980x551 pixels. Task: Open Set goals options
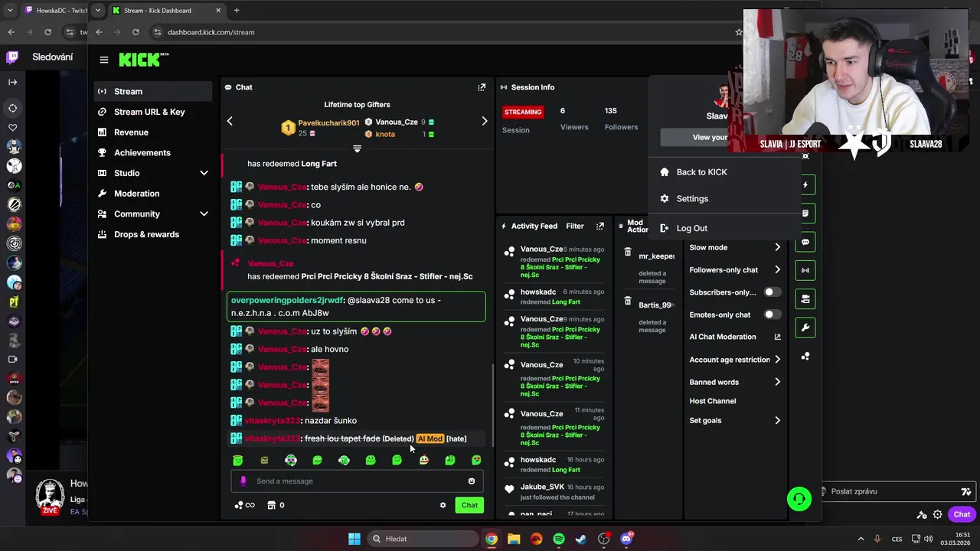click(x=735, y=420)
